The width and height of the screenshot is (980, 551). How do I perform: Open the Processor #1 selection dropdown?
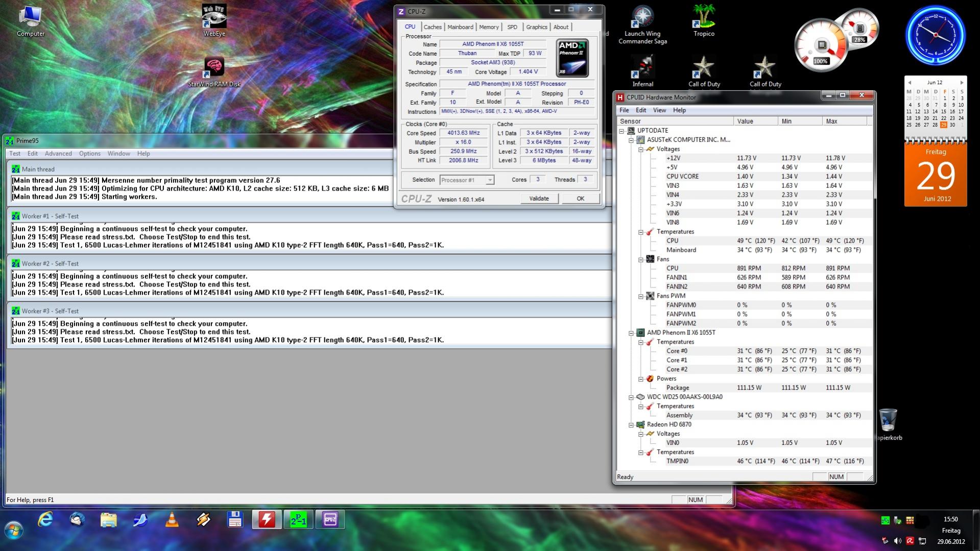pos(467,180)
